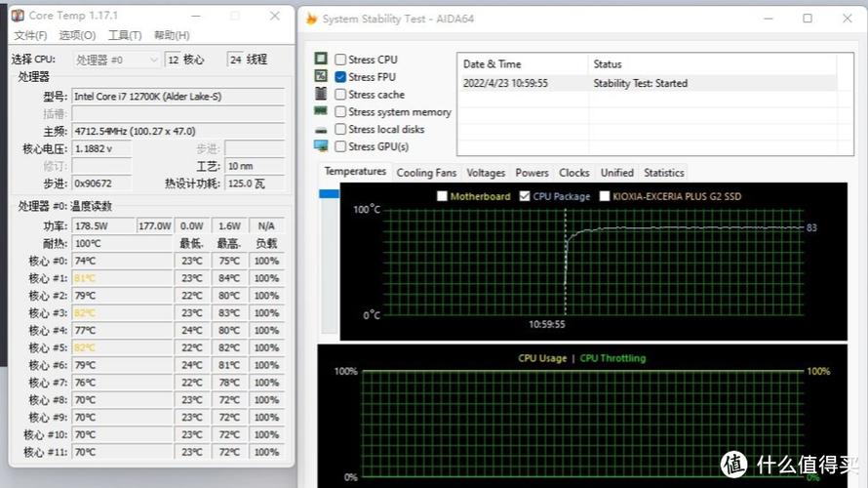Open the 处理器 #0 CPU selection dropdown

point(117,60)
